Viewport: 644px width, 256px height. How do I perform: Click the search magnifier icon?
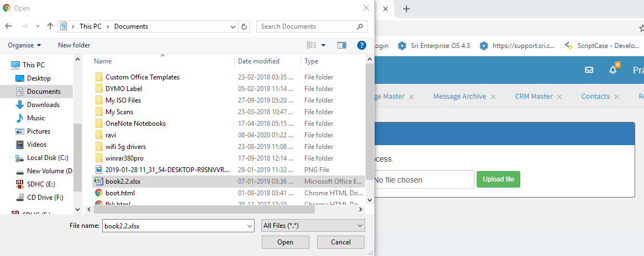[360, 26]
